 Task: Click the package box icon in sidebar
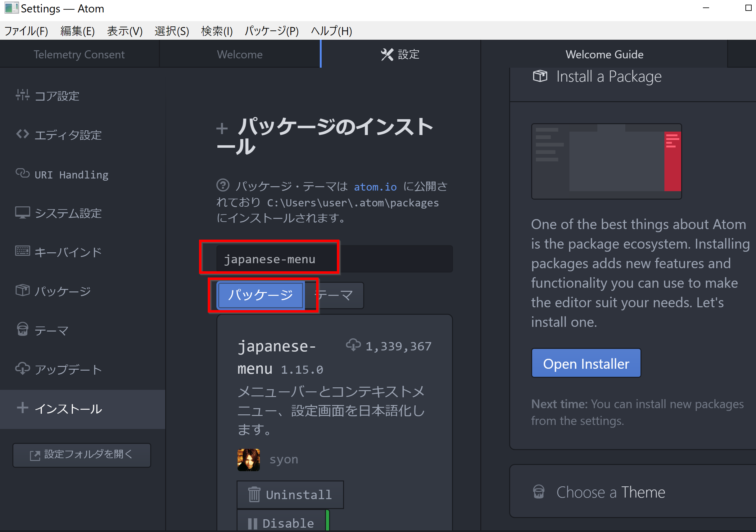pos(22,290)
